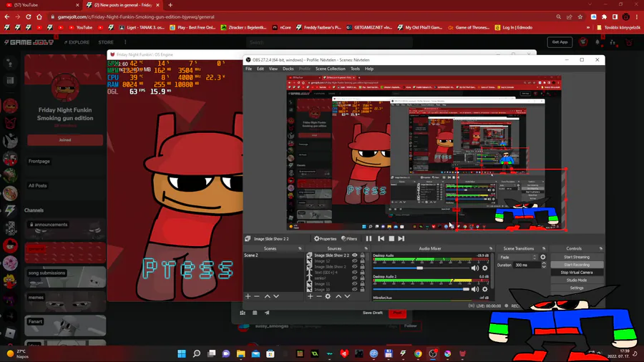
Task: Open Desktop Audio 2 settings gear
Action: click(x=485, y=289)
